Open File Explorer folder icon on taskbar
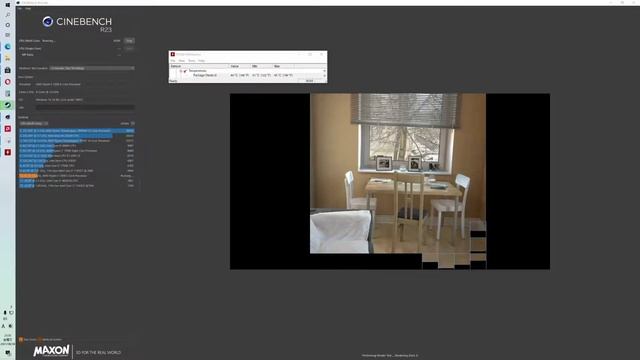 pyautogui.click(x=8, y=58)
